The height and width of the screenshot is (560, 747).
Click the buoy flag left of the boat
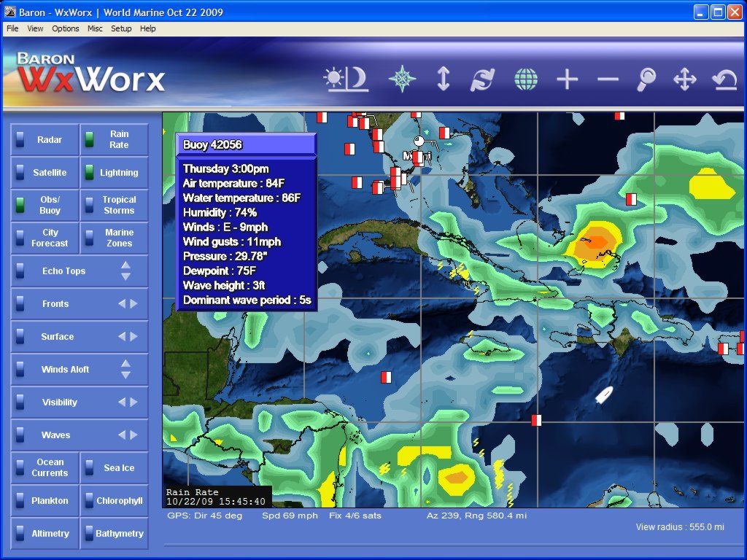click(536, 420)
